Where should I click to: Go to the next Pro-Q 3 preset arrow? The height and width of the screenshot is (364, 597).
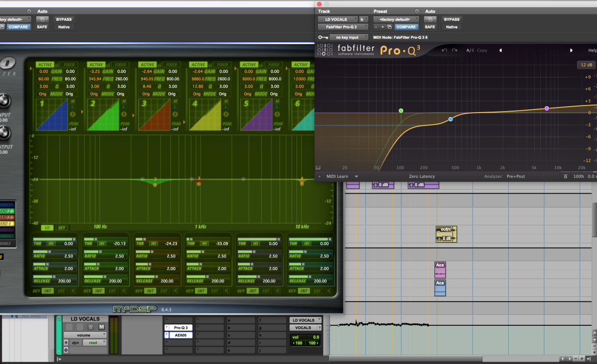[x=571, y=50]
